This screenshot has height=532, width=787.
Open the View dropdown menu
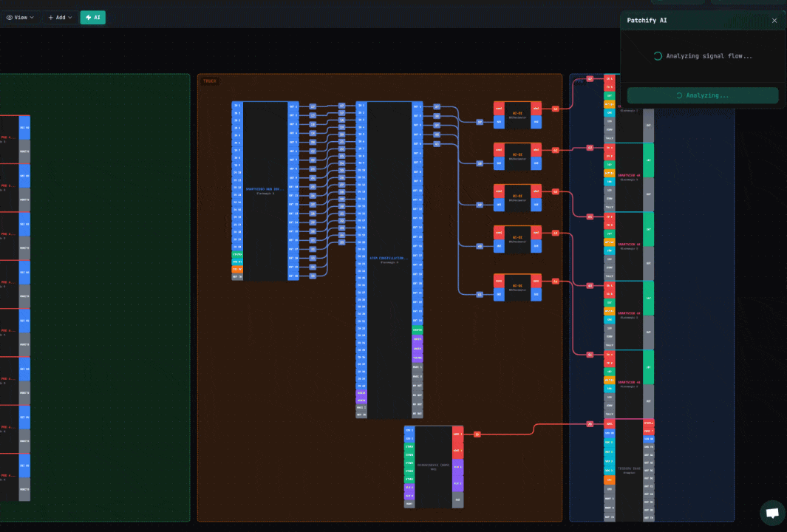tap(21, 18)
